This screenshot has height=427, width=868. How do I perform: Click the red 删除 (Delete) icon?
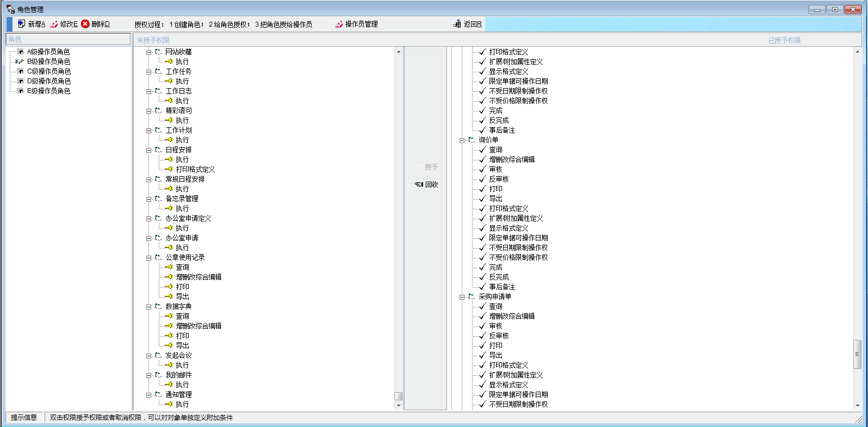click(85, 24)
